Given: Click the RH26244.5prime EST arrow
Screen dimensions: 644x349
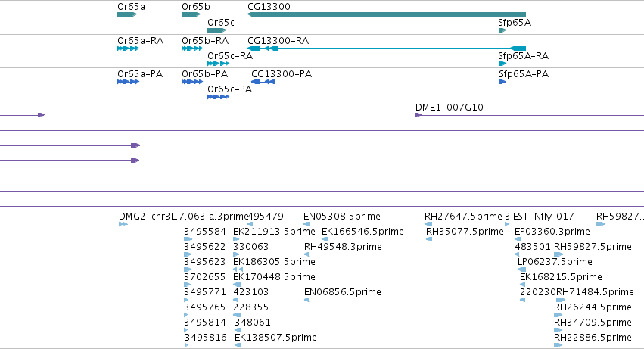Looking at the screenshot, I should tap(558, 315).
